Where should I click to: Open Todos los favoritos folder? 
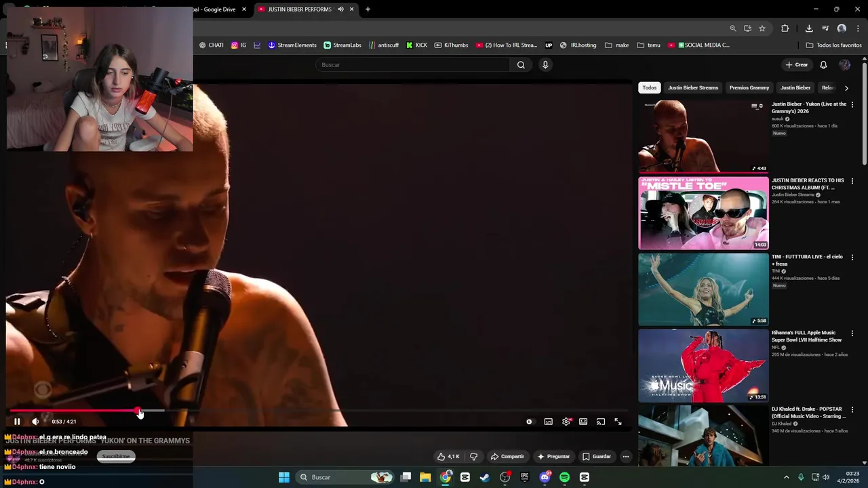click(x=834, y=45)
